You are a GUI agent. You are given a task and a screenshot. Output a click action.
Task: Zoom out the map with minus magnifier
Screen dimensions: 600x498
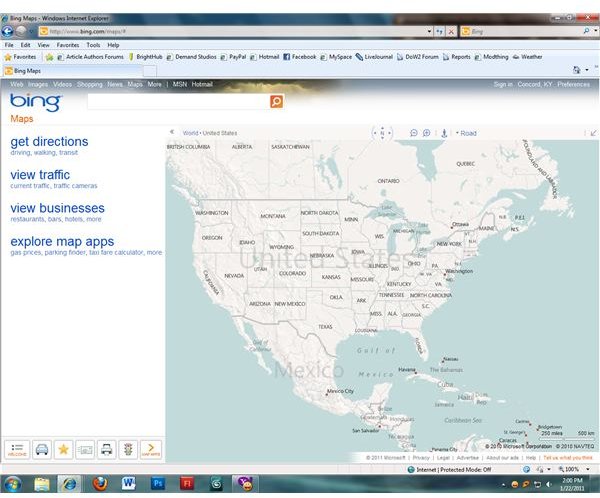point(413,133)
